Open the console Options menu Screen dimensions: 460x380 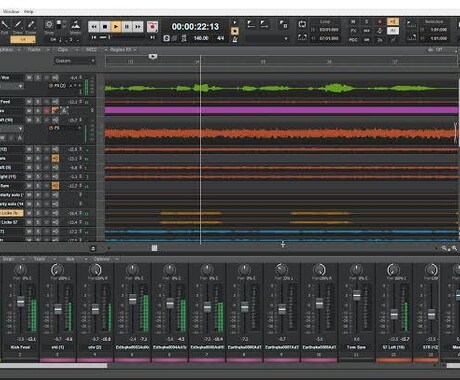pyautogui.click(x=105, y=259)
